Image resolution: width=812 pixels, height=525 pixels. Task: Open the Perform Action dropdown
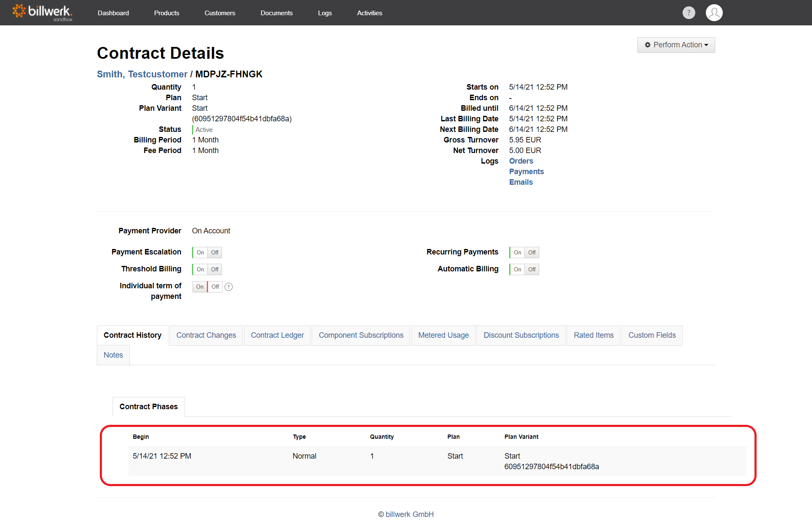pos(676,45)
